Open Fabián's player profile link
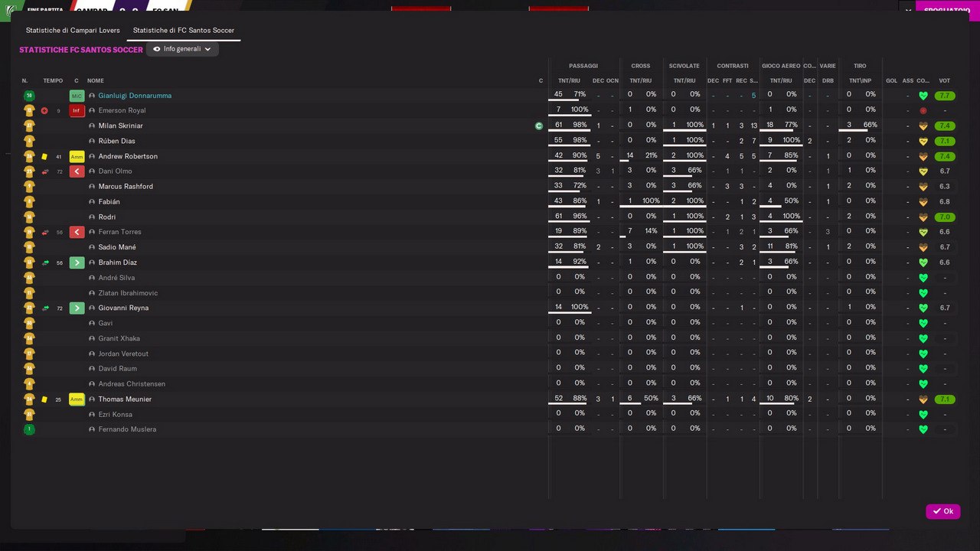 (109, 202)
